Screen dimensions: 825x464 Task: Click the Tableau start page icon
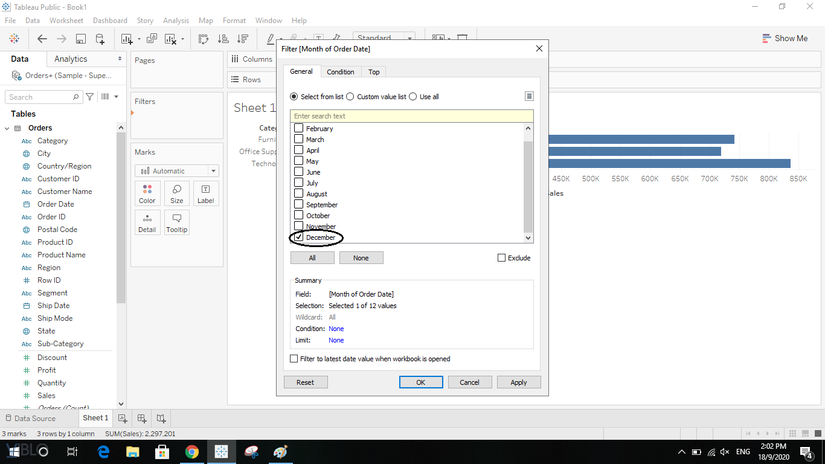click(14, 38)
